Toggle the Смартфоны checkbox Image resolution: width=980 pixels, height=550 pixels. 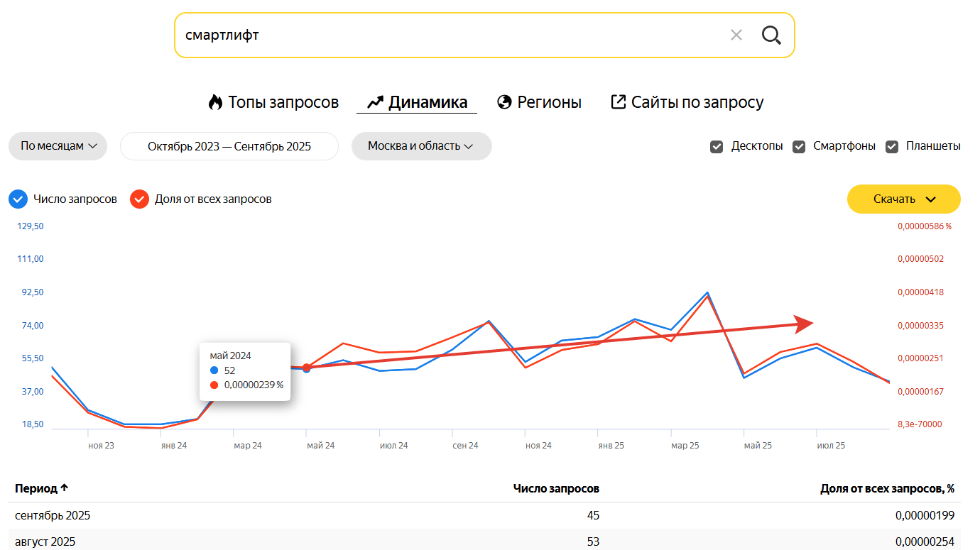coord(799,146)
